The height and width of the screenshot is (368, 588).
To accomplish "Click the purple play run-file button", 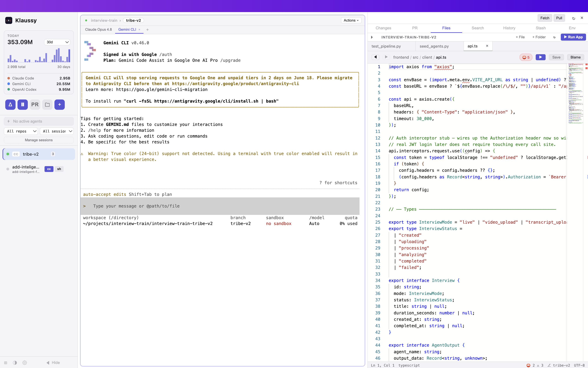I will coord(541,57).
